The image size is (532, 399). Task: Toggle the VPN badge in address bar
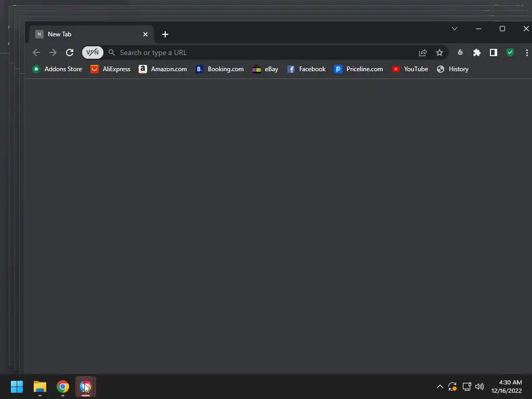pyautogui.click(x=92, y=52)
